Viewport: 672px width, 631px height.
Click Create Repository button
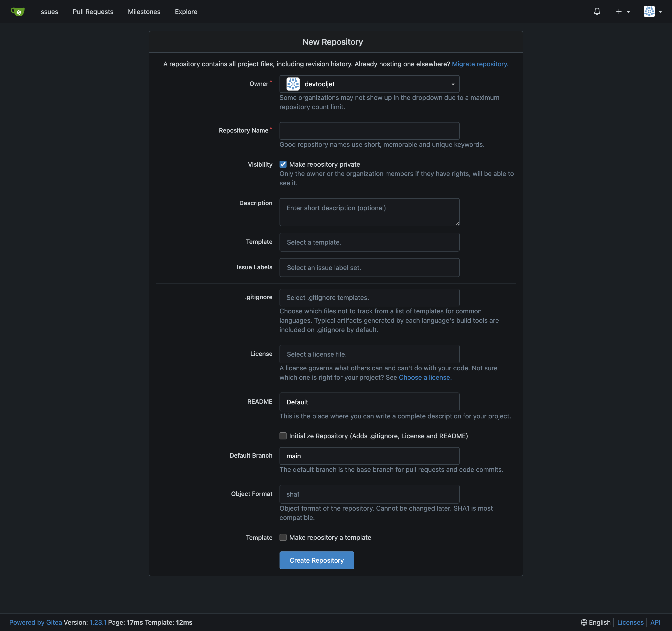pyautogui.click(x=317, y=560)
